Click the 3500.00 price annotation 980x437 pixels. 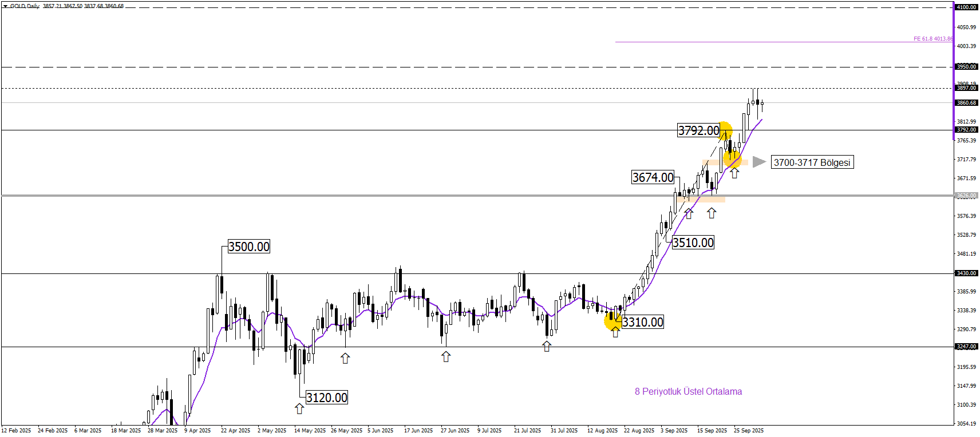(248, 247)
